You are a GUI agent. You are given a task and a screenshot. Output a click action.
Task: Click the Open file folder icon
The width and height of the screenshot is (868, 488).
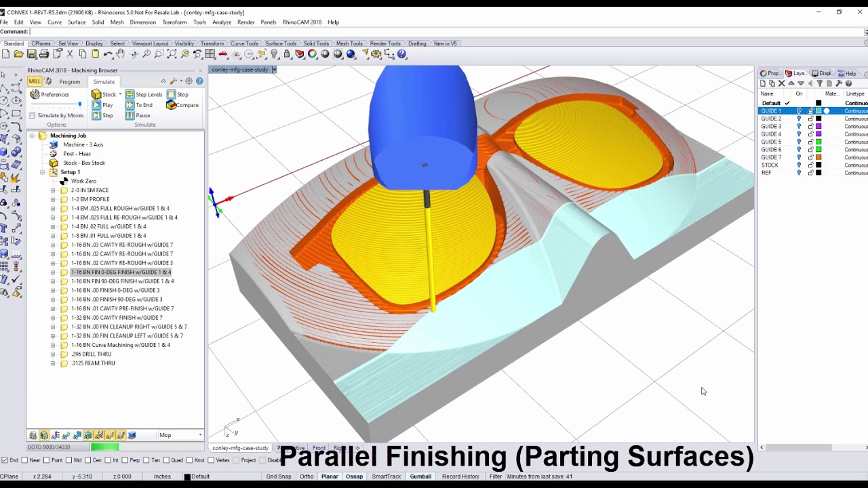(18, 54)
